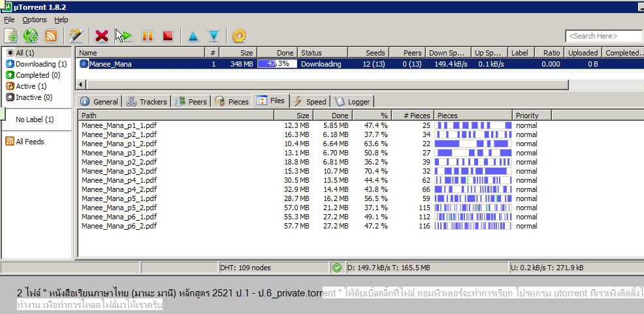
Task: Stop the torrent with red square icon
Action: pyautogui.click(x=167, y=36)
